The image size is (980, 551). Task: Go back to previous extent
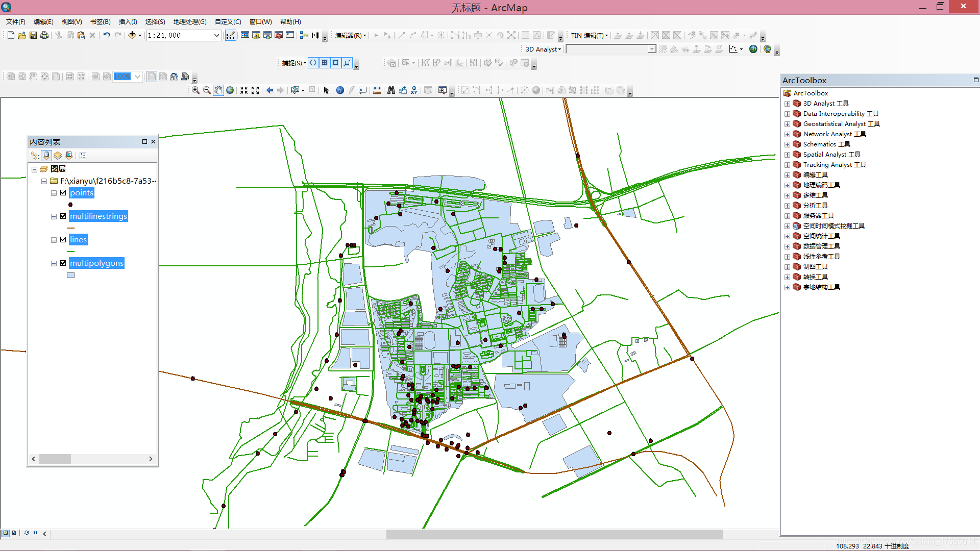pos(269,90)
